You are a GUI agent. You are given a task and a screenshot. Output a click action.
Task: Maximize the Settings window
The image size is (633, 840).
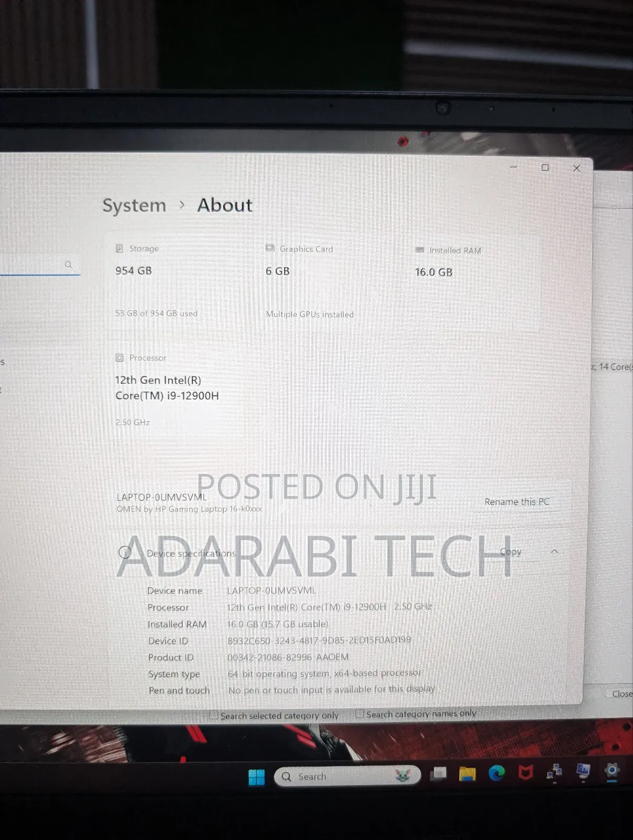(x=545, y=167)
